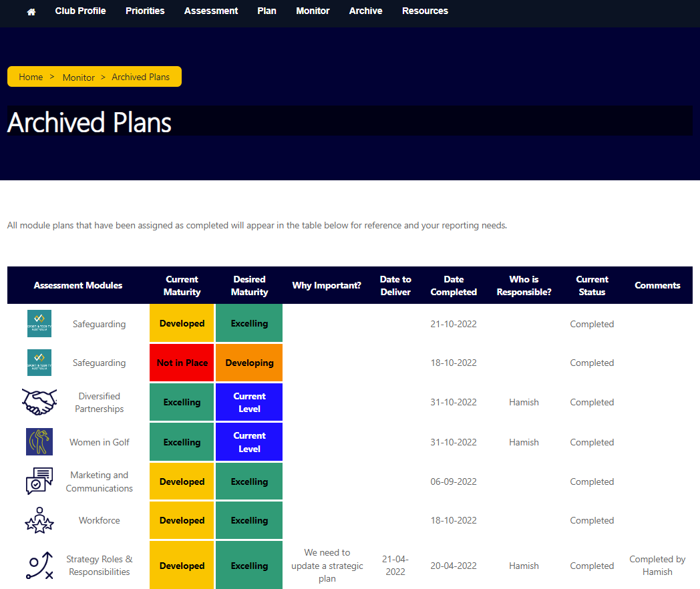700x589 pixels.
Task: Click the red Not in Place maturity cell
Action: [x=181, y=362]
